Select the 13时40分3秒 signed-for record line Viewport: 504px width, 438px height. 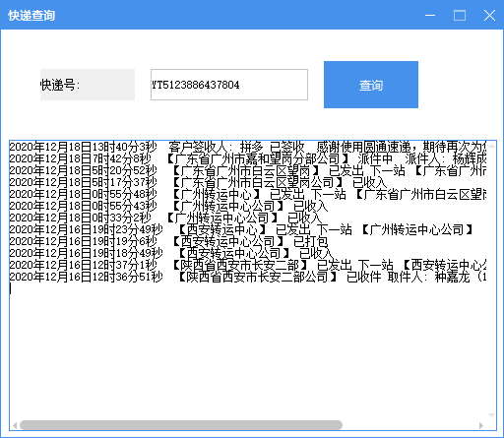[248, 147]
